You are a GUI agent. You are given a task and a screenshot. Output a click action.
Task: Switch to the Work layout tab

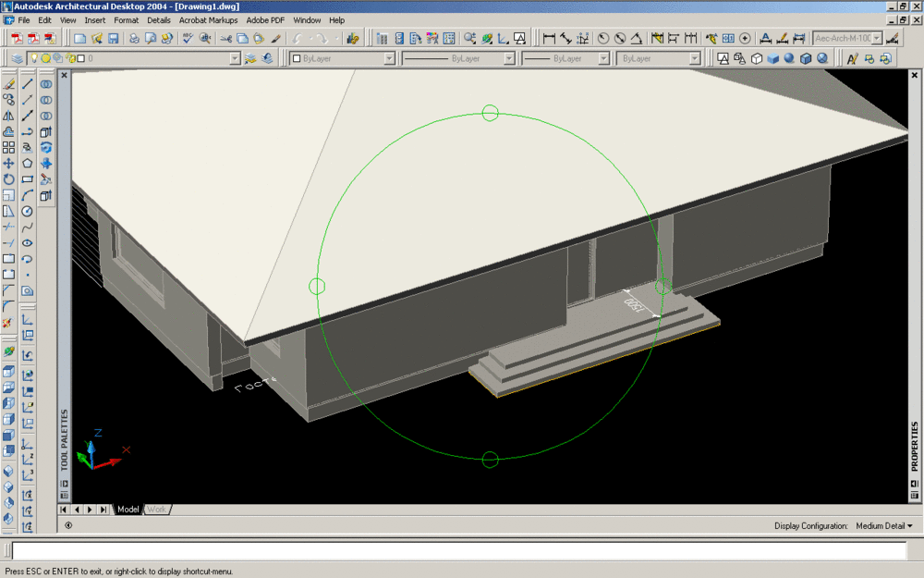click(157, 510)
